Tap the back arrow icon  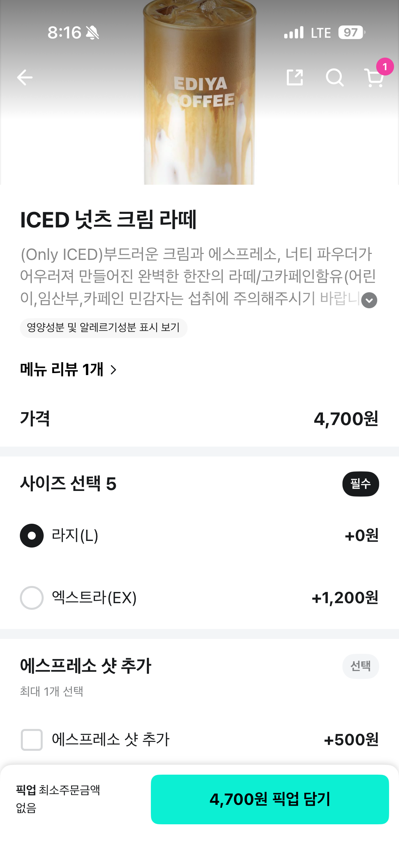click(x=24, y=77)
